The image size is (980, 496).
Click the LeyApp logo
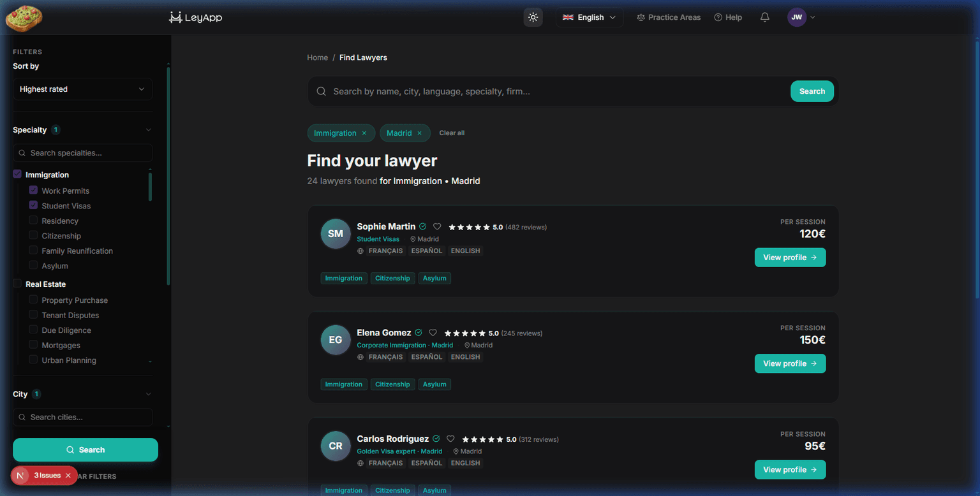(195, 17)
